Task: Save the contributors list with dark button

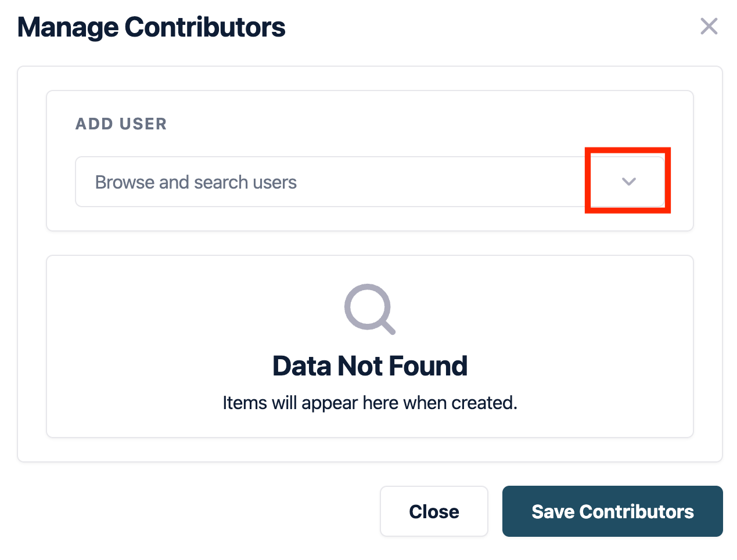Action: (x=612, y=511)
